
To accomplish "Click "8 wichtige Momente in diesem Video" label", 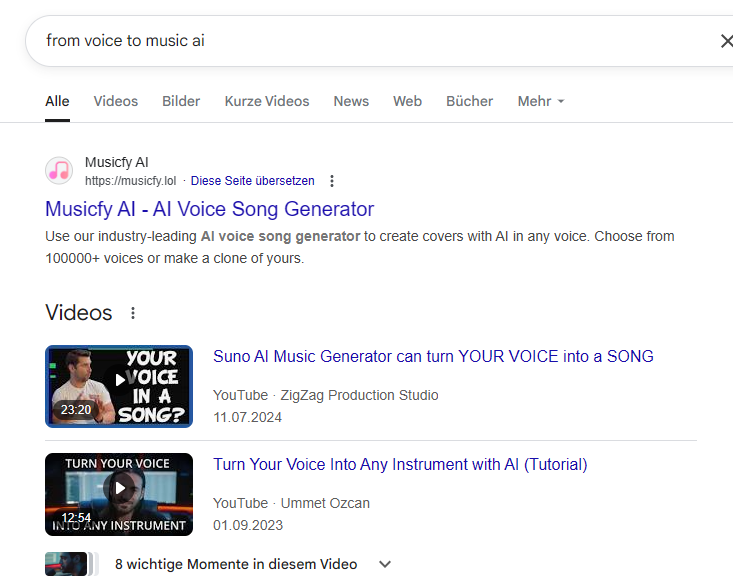I will click(x=236, y=564).
